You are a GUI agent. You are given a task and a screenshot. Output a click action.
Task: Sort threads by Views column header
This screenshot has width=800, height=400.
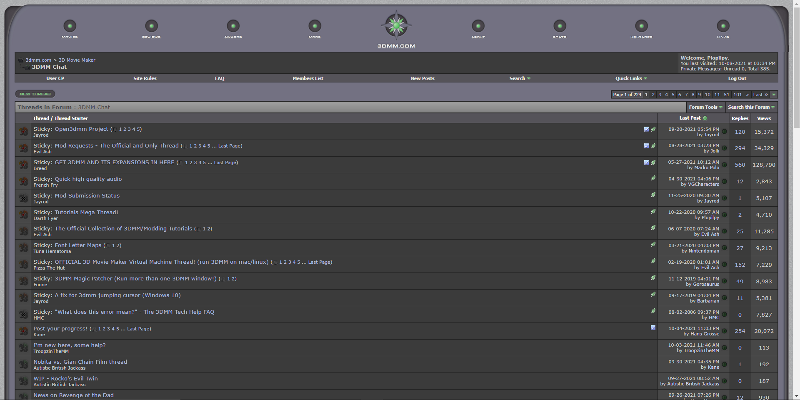pos(764,118)
